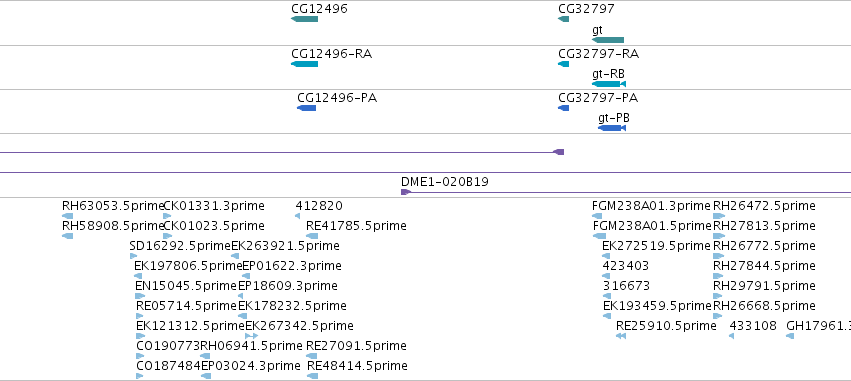Click the RE41785.5prime EST feature
The image size is (851, 381).
312,236
